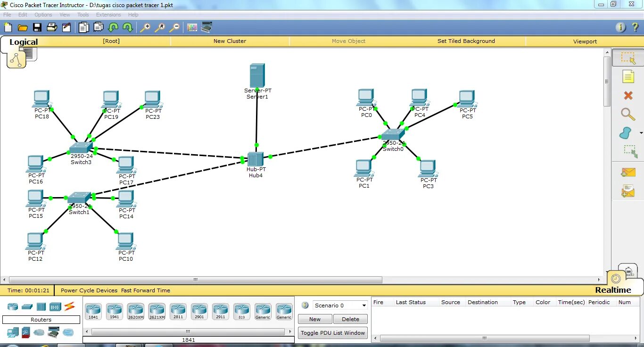
Task: Zoom in with the plus magnifier icon
Action: pyautogui.click(x=145, y=27)
